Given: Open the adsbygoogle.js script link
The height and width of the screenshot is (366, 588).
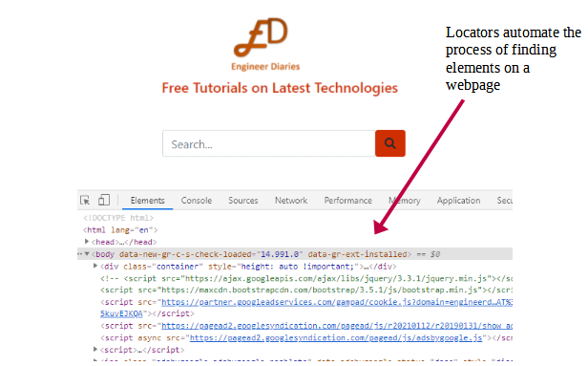Looking at the screenshot, I should pyautogui.click(x=336, y=338).
